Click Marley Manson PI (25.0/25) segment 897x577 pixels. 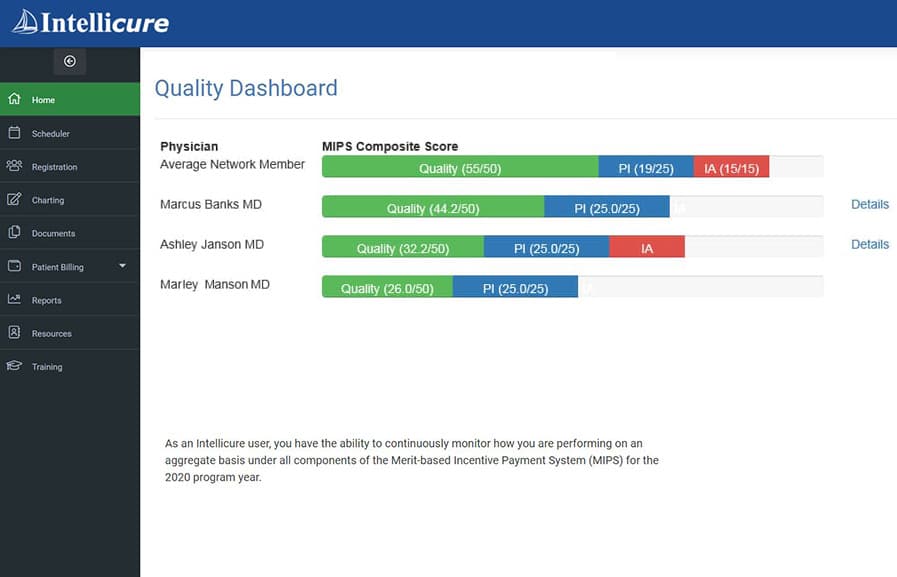tap(515, 286)
